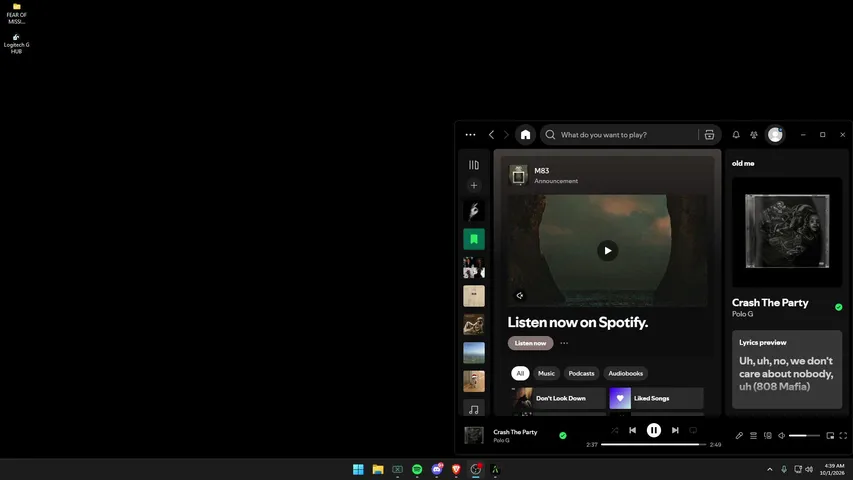The image size is (853, 480).
Task: Open Crash The Party title in Now Playing panel
Action: tap(770, 303)
